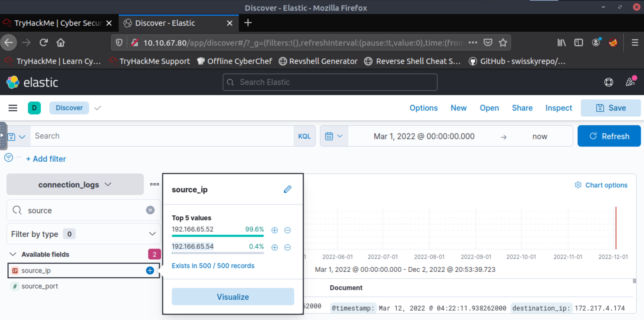Image resolution: width=644 pixels, height=320 pixels.
Task: Filter out value 192.166.65.54
Action: pos(288,247)
